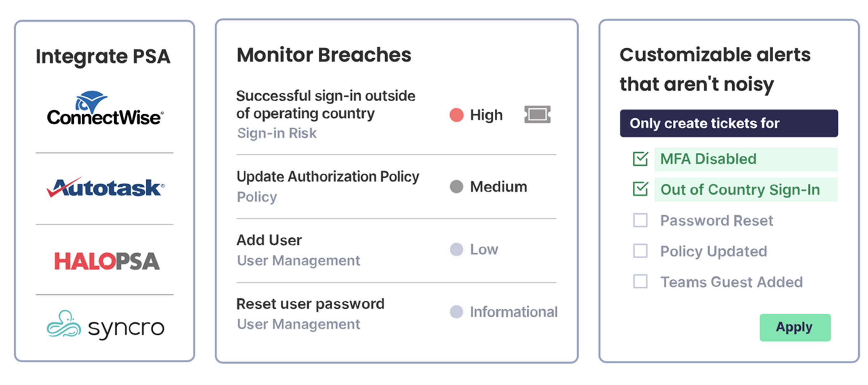This screenshot has height=385, width=868.
Task: Choose the HaloPSA logo
Action: [107, 261]
